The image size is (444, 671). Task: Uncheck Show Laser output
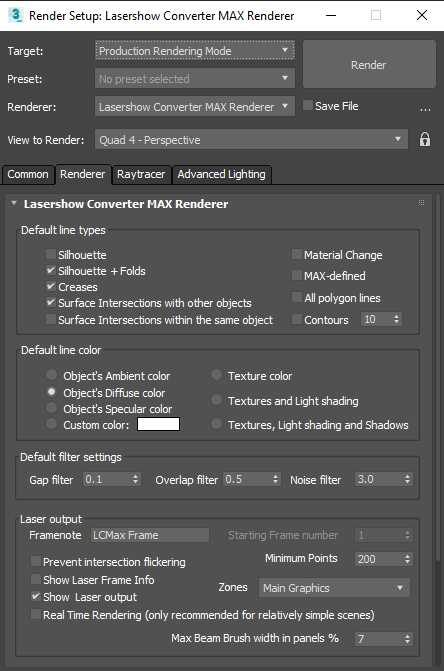pos(36,596)
